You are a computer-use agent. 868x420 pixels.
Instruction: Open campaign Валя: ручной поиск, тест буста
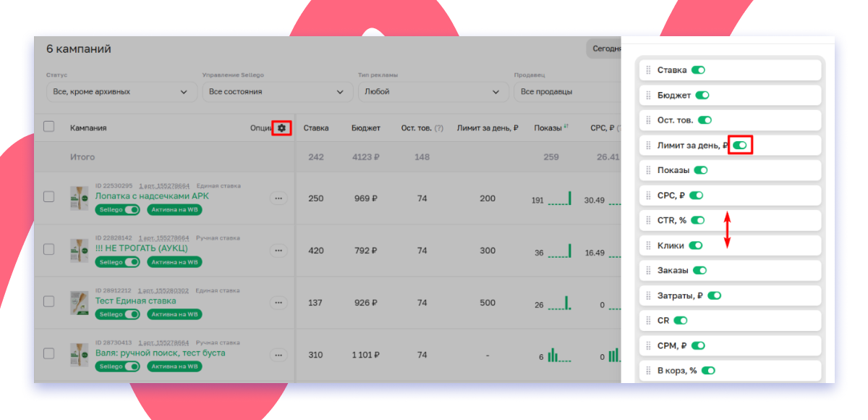[160, 353]
